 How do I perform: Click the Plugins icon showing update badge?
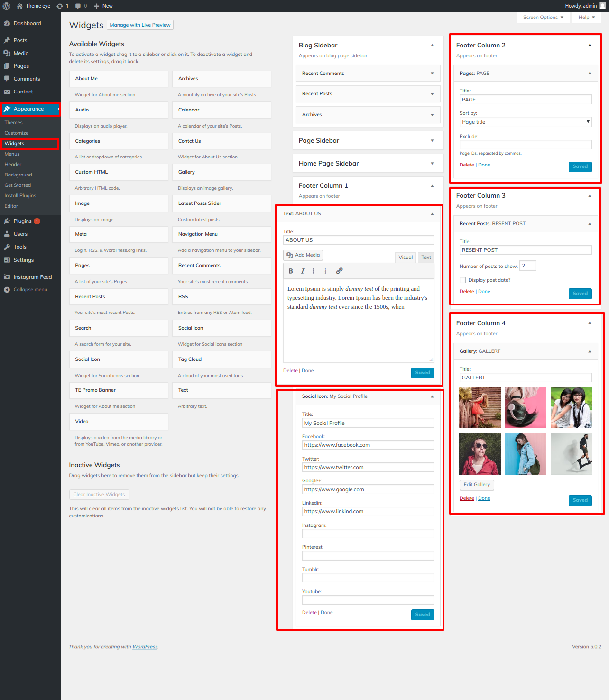coord(7,221)
